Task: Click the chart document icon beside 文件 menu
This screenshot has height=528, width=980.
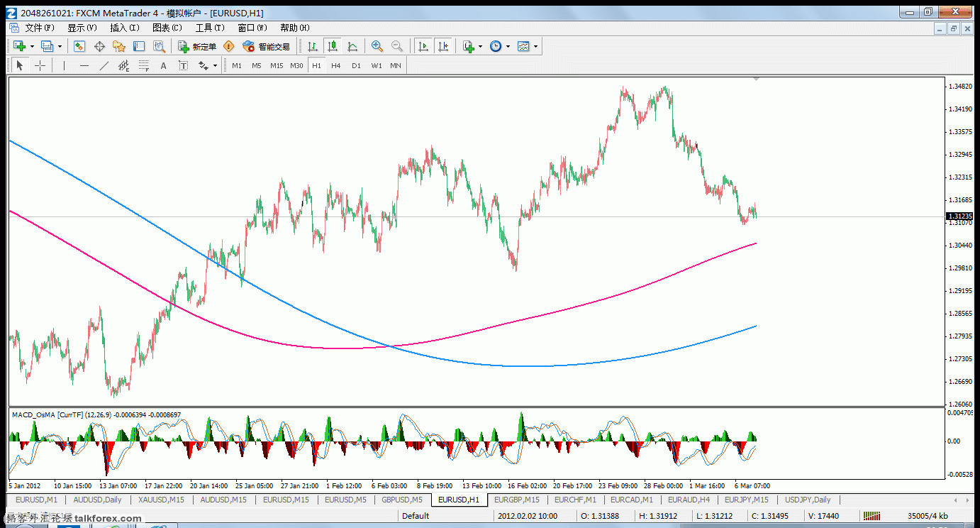Action: click(x=13, y=28)
